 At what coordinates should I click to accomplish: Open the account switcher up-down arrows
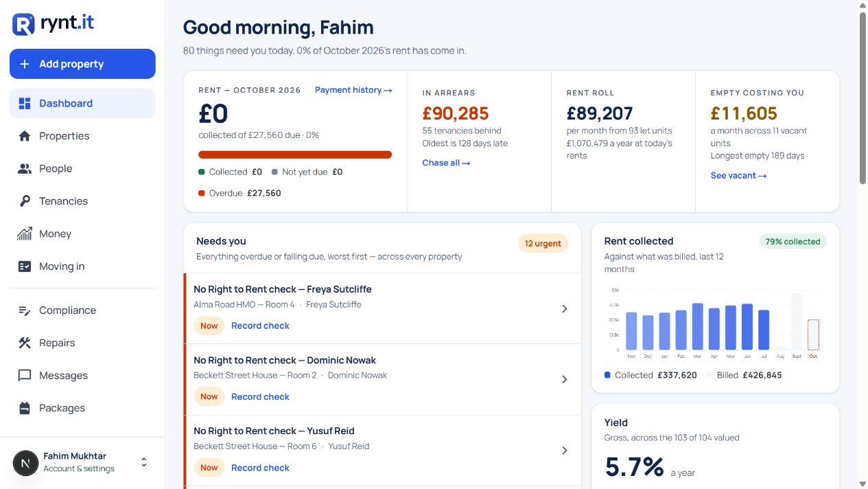pos(144,462)
